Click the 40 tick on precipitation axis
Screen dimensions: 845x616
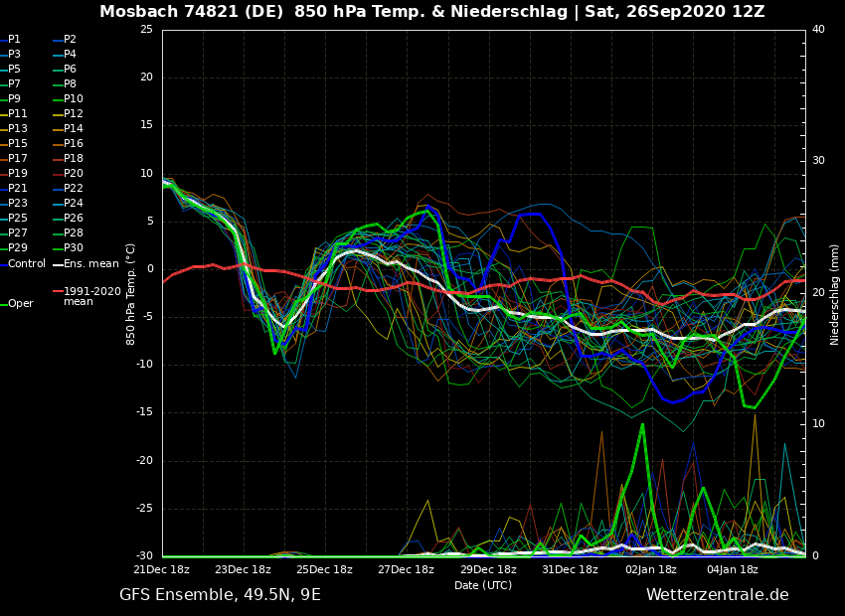point(818,30)
